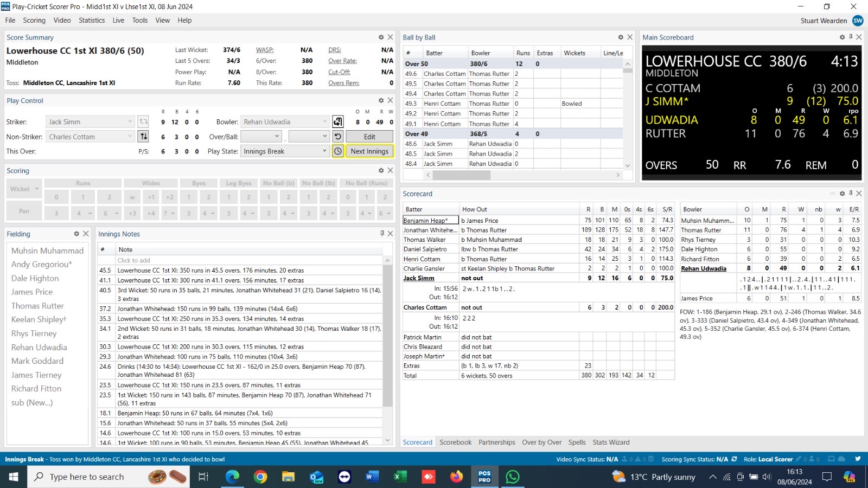Click the Scoring Sync Status refresh icon
Screen dimensions: 868x488
735,459
